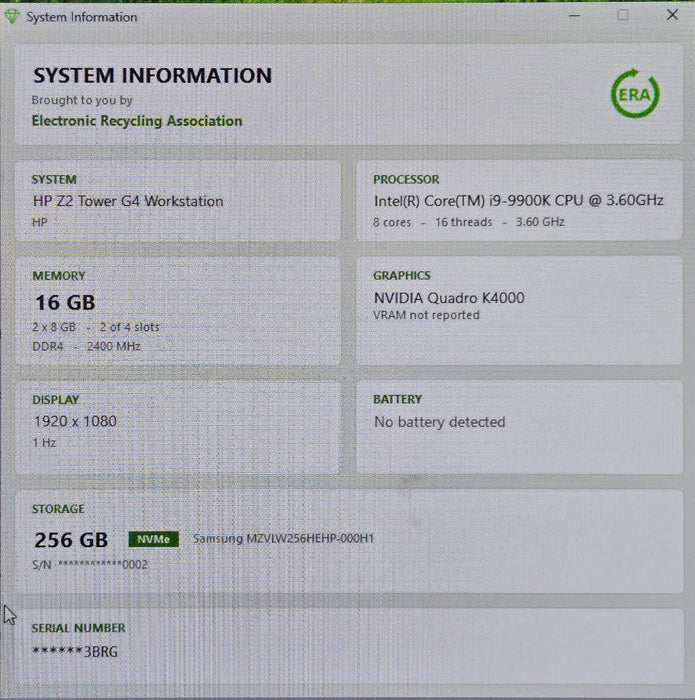Click the 16 GB memory value
695x700 pixels.
[x=65, y=303]
